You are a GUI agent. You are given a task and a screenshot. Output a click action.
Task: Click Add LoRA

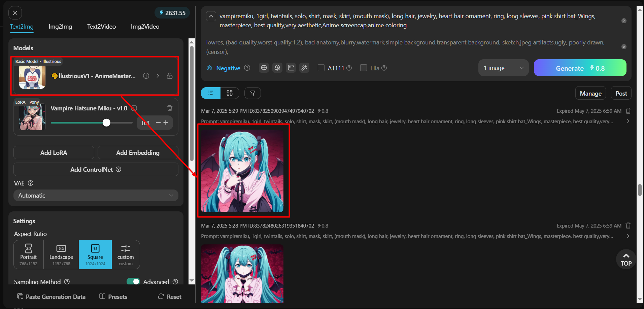click(54, 152)
